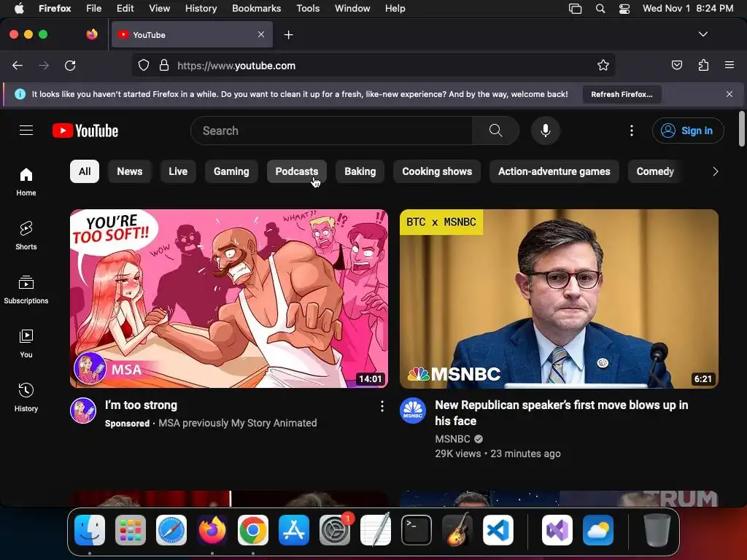The width and height of the screenshot is (747, 560).
Task: Play the MSA cartoon thumbnail
Action: [x=228, y=298]
